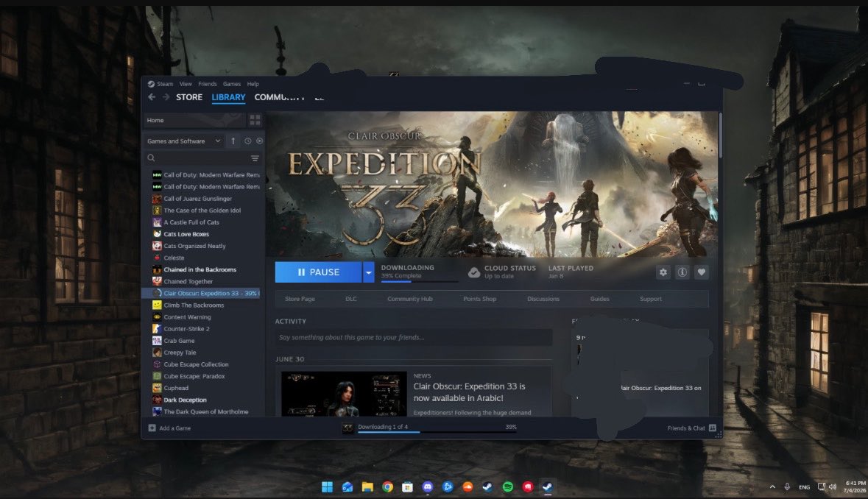The image size is (868, 499).
Task: Open the Store Page link
Action: click(300, 299)
